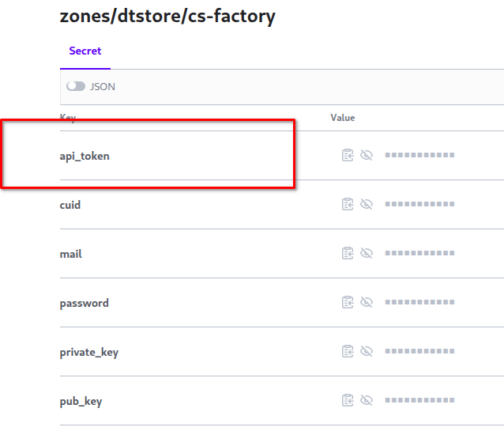
Task: Click the masked pub_key value dots
Action: click(419, 400)
